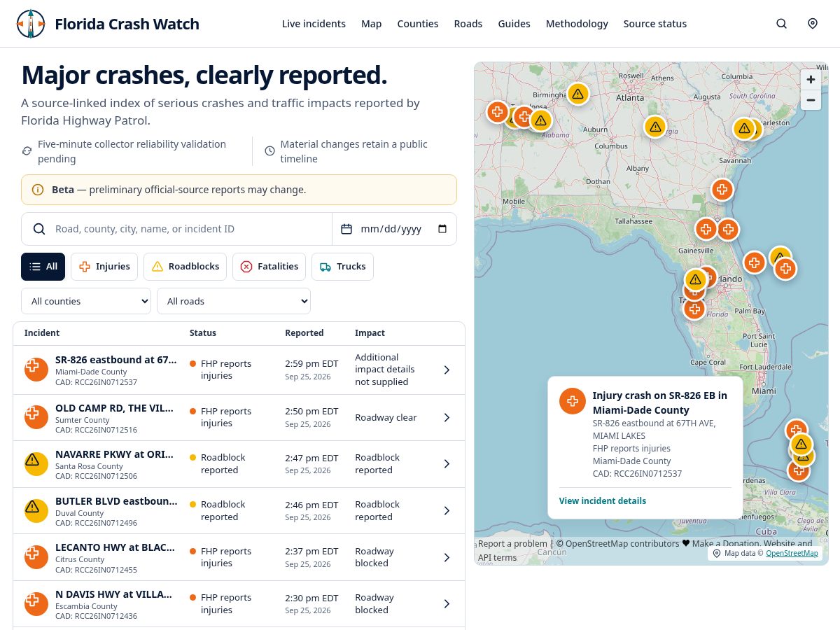Viewport: 840px width, 630px height.
Task: Open the site search magnifier in header
Action: pos(782,24)
